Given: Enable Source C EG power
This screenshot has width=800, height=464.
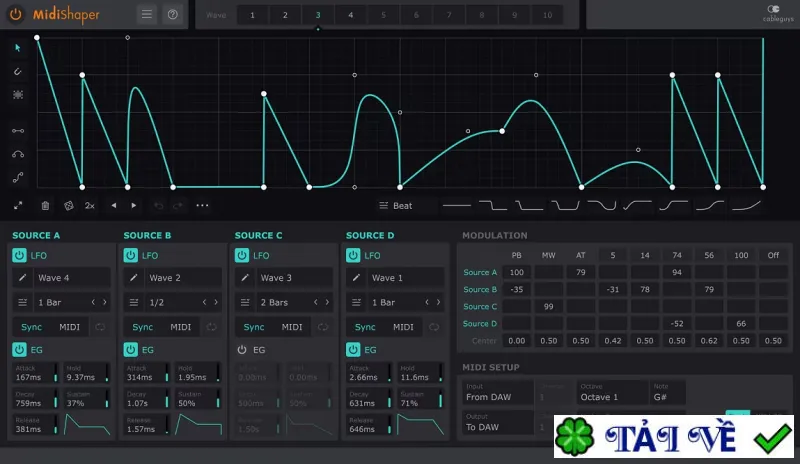Looking at the screenshot, I should coord(242,350).
